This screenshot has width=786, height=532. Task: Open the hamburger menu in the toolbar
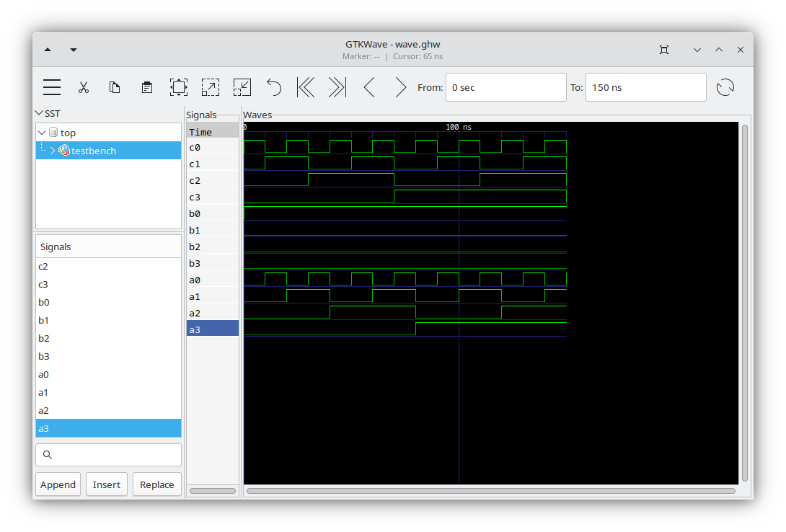[x=51, y=87]
